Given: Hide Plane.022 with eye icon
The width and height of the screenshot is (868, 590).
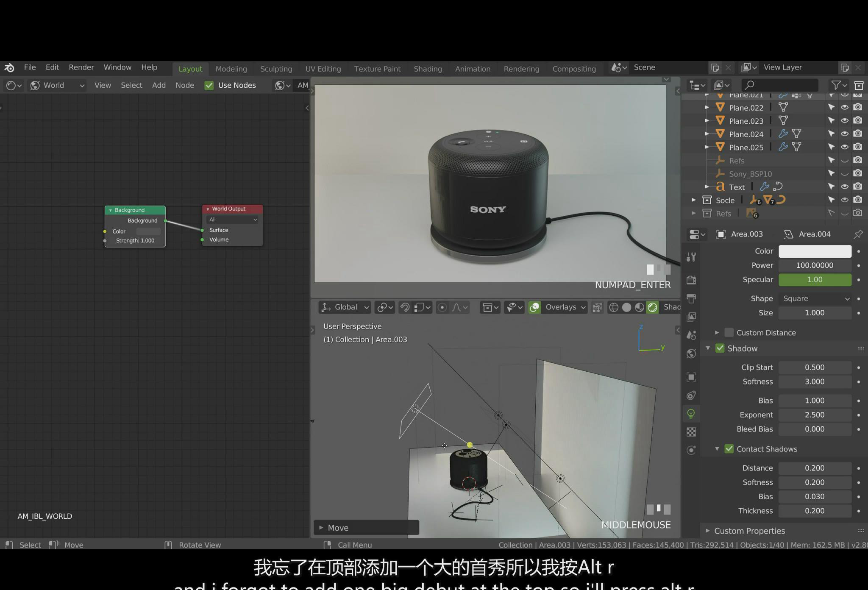Looking at the screenshot, I should pos(845,108).
